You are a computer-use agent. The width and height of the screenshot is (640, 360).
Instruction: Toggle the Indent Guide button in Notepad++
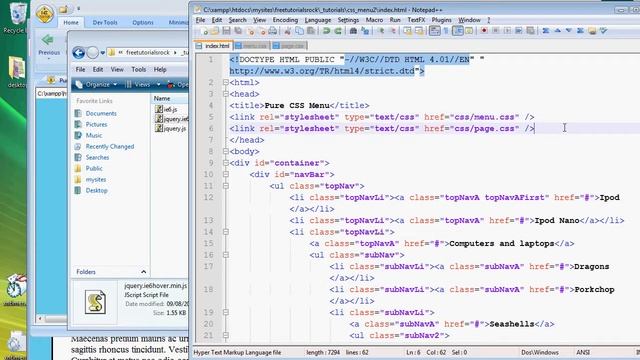pyautogui.click(x=458, y=31)
